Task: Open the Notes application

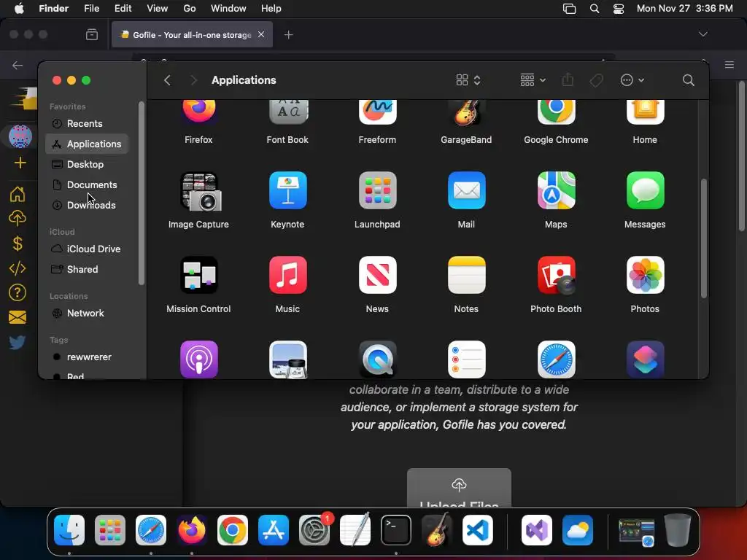Action: coord(466,275)
